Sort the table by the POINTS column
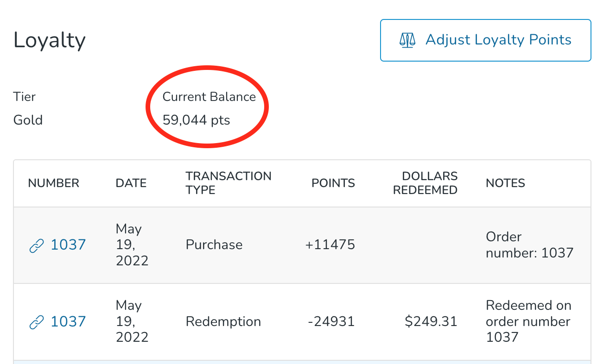597x364 pixels. click(x=333, y=183)
